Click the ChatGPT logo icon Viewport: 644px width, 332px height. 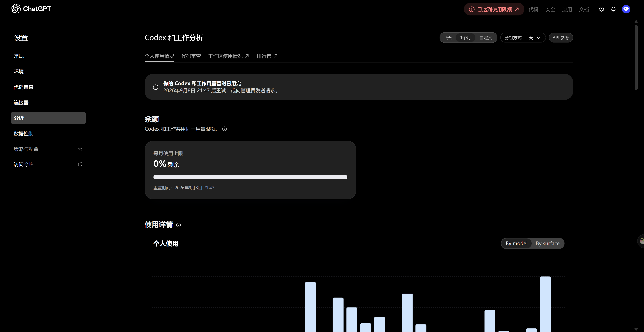[x=16, y=9]
